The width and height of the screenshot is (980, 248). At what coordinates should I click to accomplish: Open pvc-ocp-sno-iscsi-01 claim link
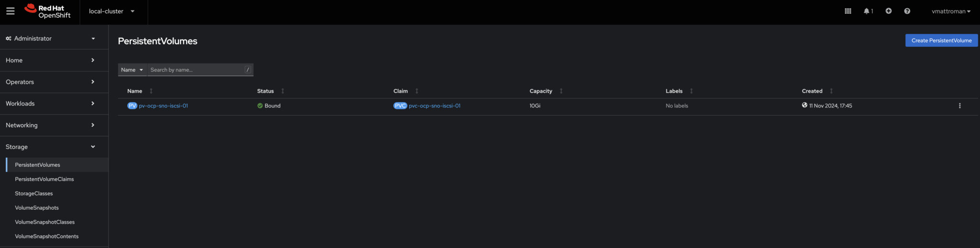tap(434, 106)
